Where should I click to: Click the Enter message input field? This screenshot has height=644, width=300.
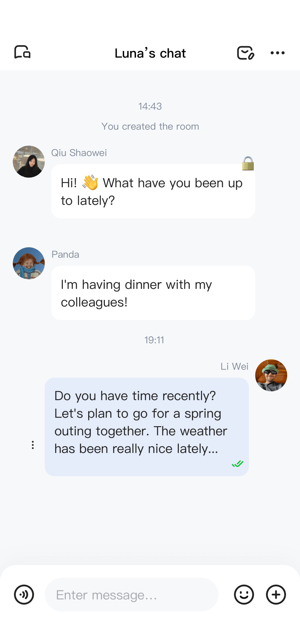[x=131, y=595]
